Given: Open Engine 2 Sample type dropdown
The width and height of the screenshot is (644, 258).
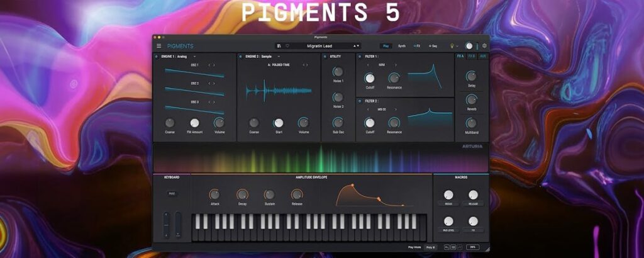Looking at the screenshot, I should [279, 57].
